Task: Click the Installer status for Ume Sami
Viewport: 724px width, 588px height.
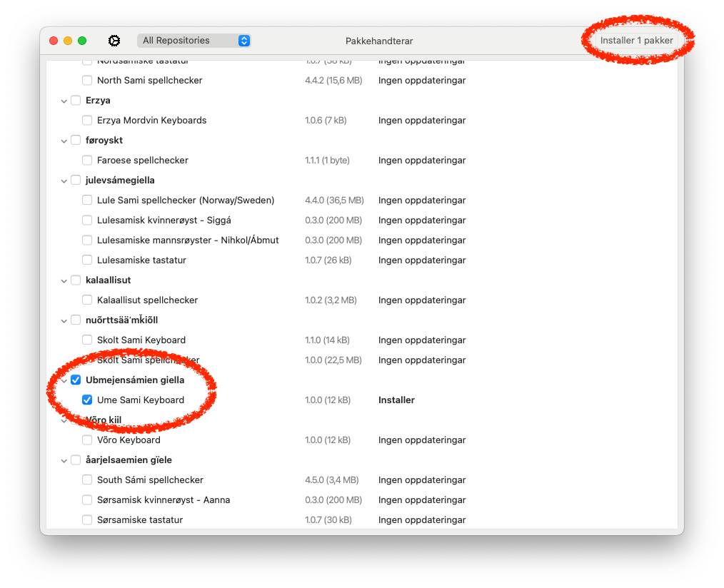Action: (396, 400)
